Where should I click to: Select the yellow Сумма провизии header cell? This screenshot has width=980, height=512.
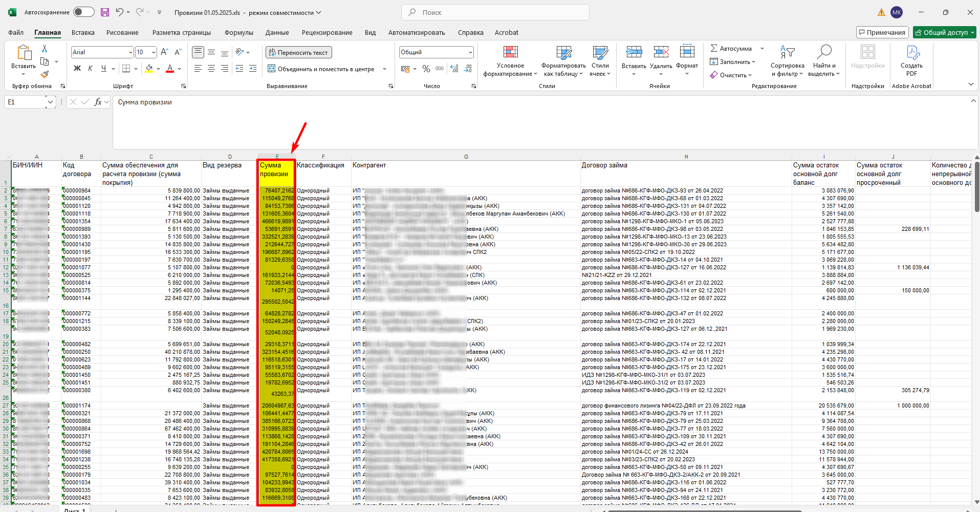click(276, 174)
